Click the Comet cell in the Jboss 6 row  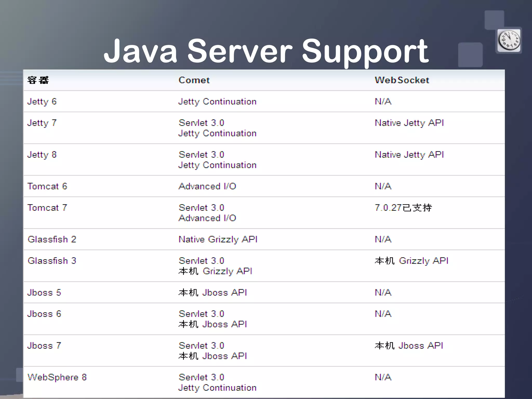click(x=212, y=319)
